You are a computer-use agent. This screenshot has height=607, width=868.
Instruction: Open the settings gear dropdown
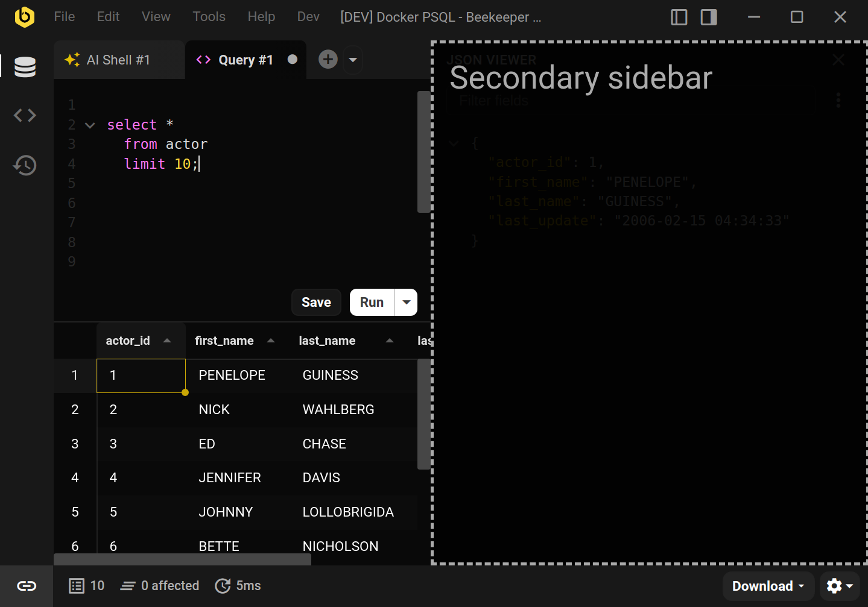(840, 587)
